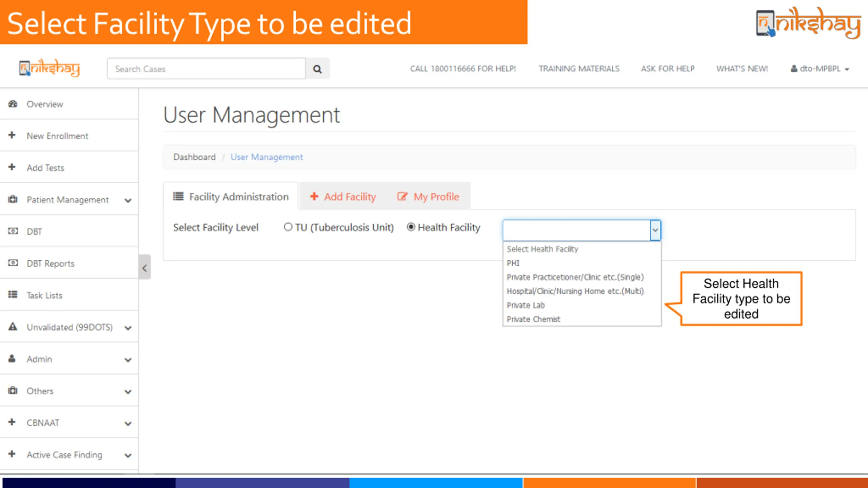Screen dimensions: 868x488
Task: Choose Private Lab option
Action: (x=582, y=305)
